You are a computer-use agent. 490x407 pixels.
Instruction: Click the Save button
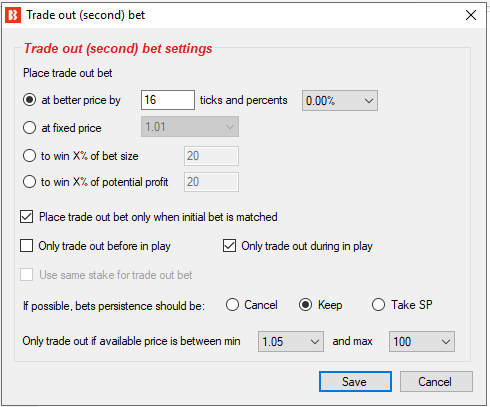355,382
